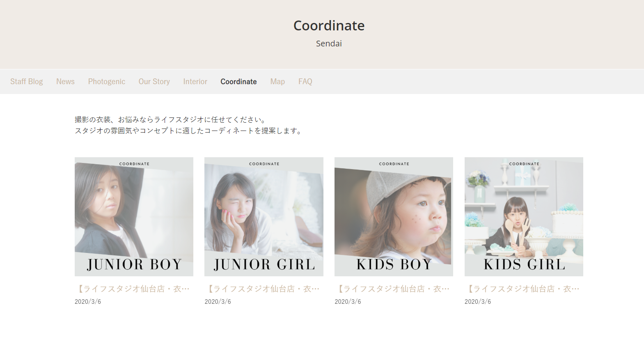This screenshot has width=644, height=351.
Task: Open the Our Story tab
Action: click(154, 82)
